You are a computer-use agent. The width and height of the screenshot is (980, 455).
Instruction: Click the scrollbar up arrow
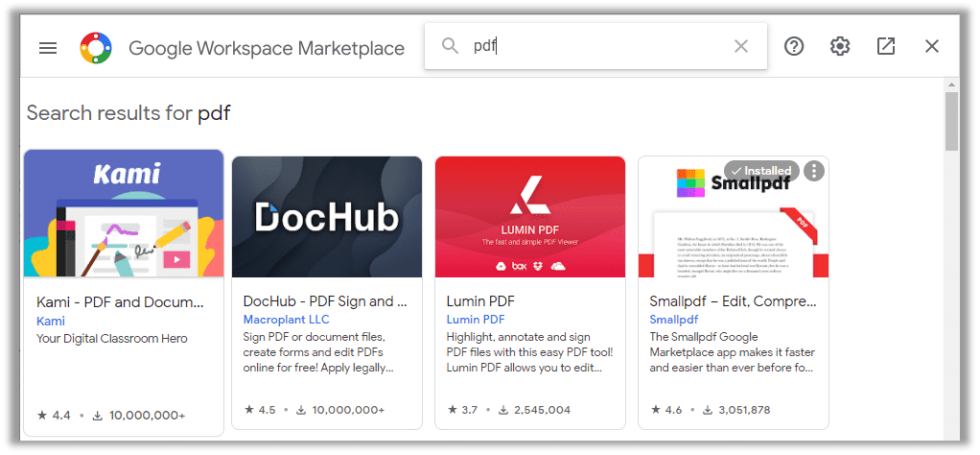coord(951,84)
